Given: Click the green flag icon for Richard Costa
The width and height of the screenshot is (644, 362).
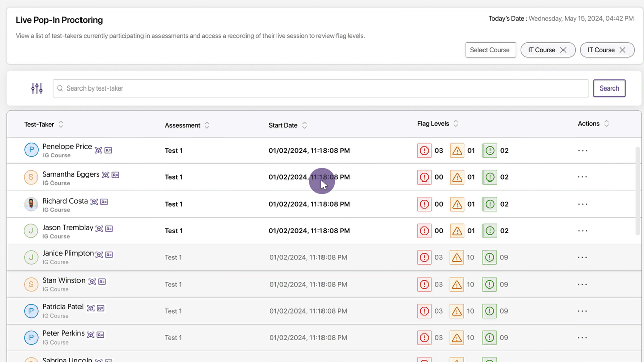Looking at the screenshot, I should click(490, 204).
